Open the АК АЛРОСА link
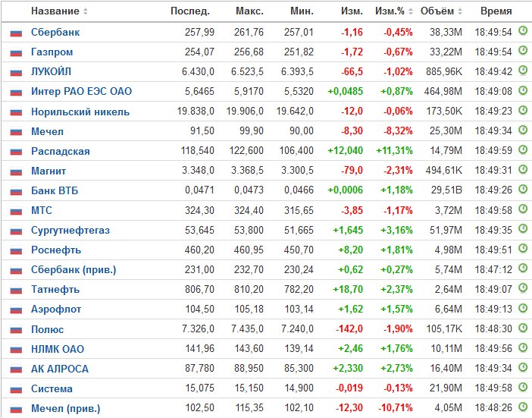Viewport: 532px width, 418px height. click(60, 369)
